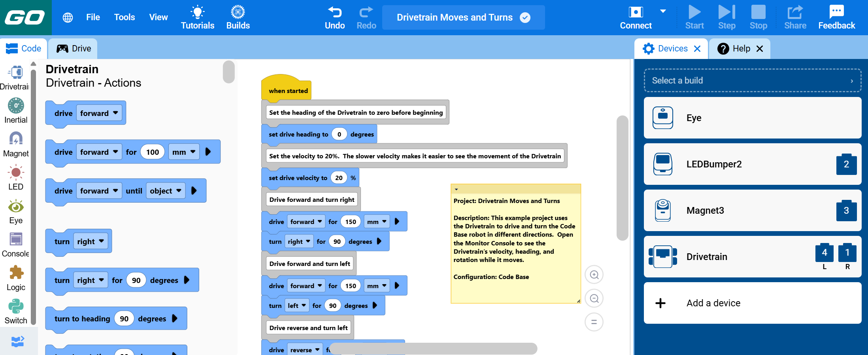This screenshot has width=868, height=355.
Task: Share the project
Action: point(795,17)
